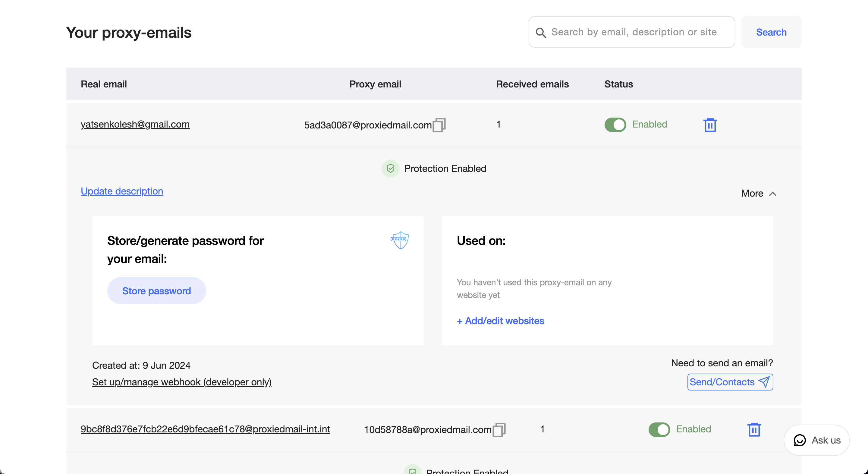The width and height of the screenshot is (868, 474).
Task: Click Add/edit websites link
Action: click(500, 321)
